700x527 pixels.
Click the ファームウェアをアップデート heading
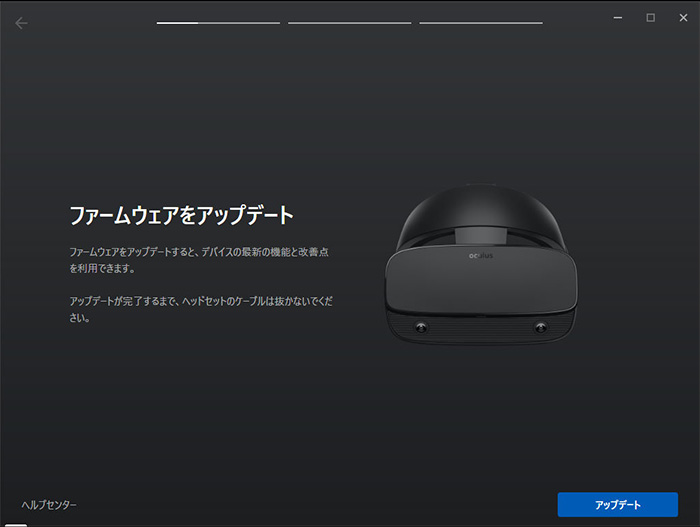[x=181, y=215]
